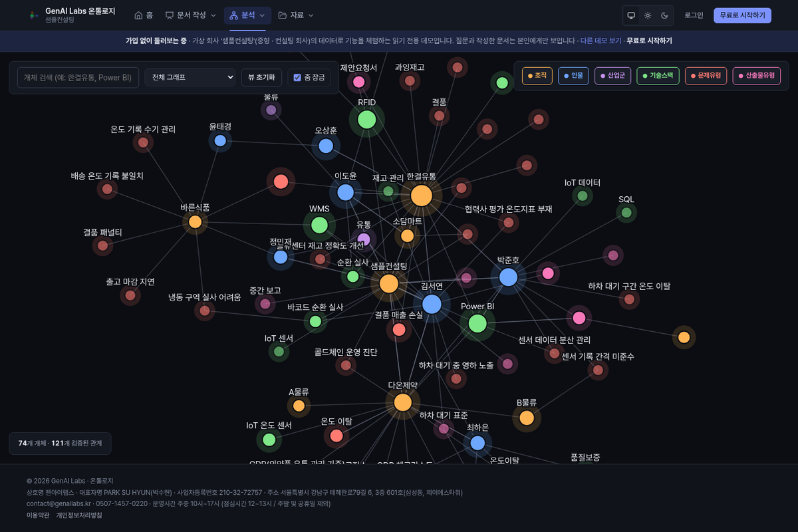Switch to system theme monitor icon
Viewport: 798px width, 532px height.
631,15
